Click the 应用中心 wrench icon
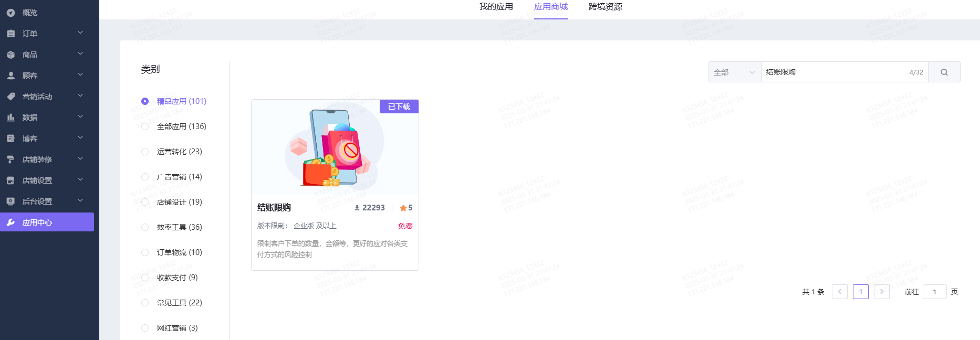Screen dimensions: 980x340 click(11, 222)
